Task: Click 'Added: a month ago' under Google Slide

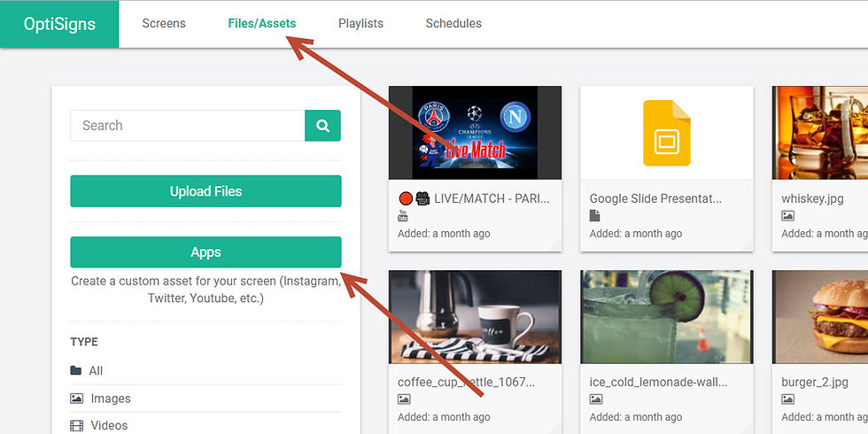Action: 636,234
